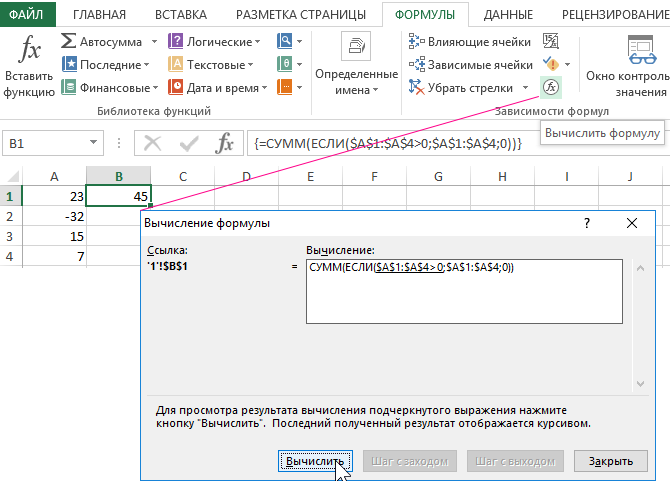Open the Date and Time functions icon
Screen dimensions: 670x481
tap(175, 87)
